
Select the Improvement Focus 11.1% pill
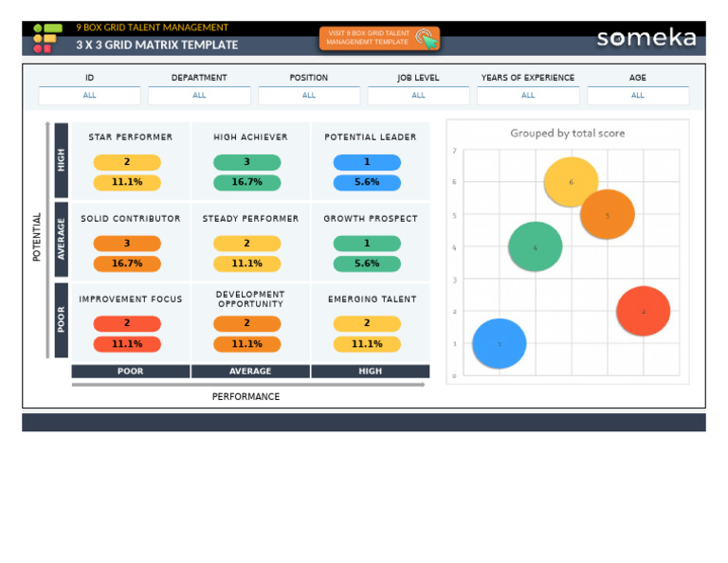coord(127,344)
